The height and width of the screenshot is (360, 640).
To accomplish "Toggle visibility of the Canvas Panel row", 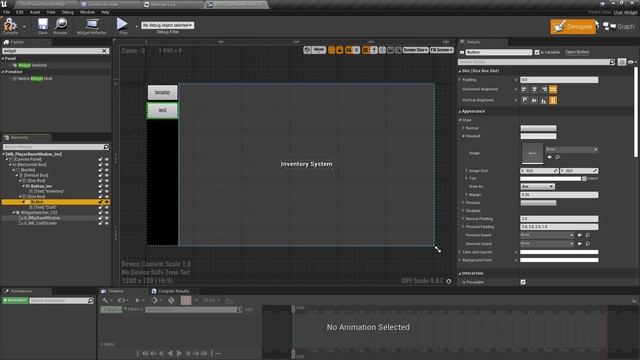I will [107, 160].
